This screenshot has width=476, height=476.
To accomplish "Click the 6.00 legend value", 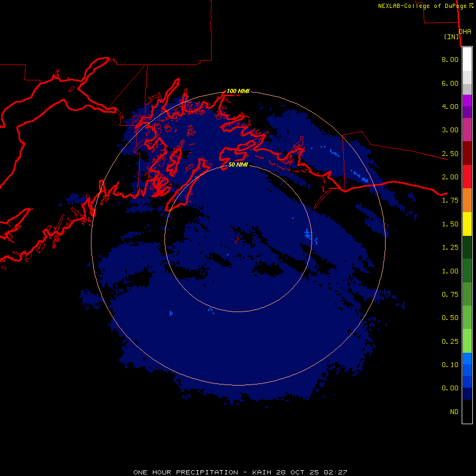I will 450,83.
